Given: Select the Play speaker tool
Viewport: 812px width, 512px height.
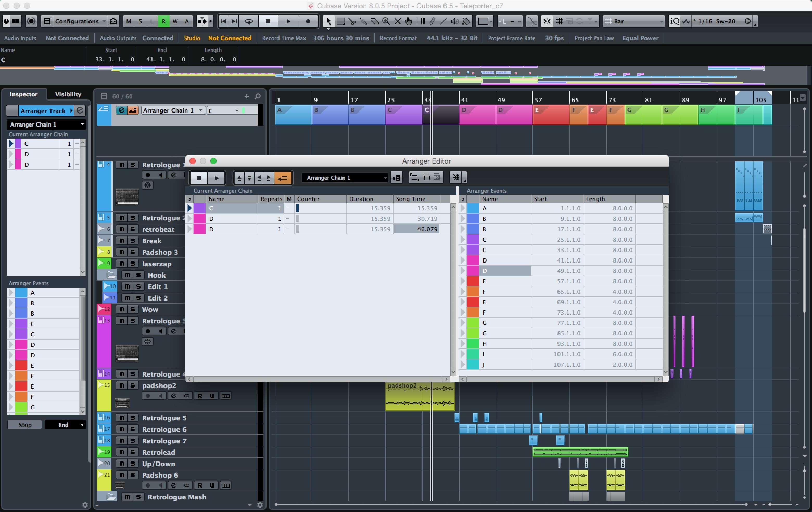Looking at the screenshot, I should [x=455, y=21].
